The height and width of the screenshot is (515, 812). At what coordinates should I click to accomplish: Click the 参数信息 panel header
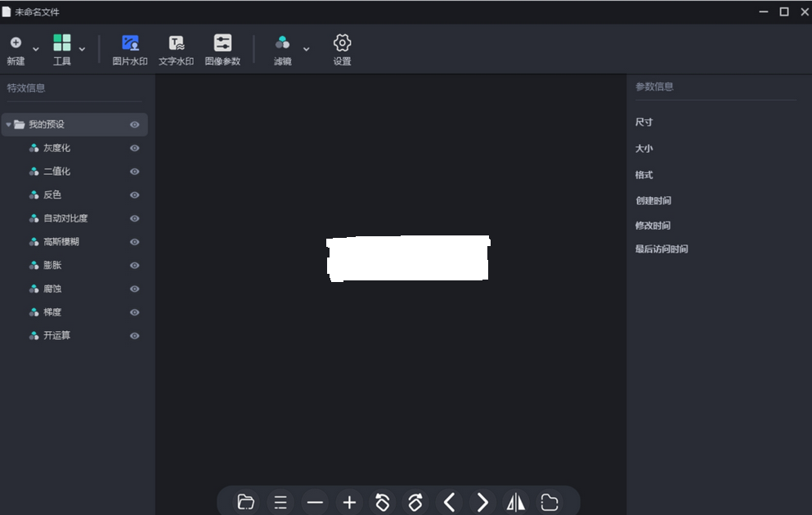(654, 87)
